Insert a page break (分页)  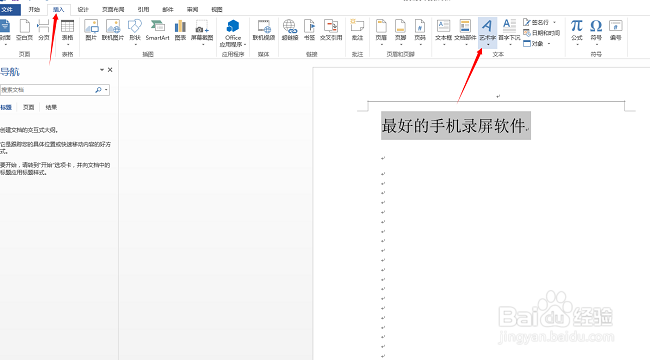click(x=44, y=30)
